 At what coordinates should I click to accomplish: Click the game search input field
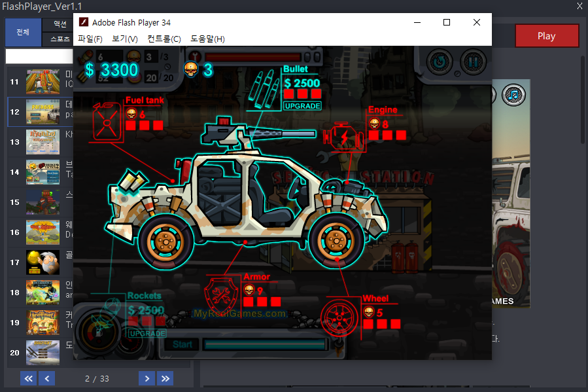pos(39,56)
